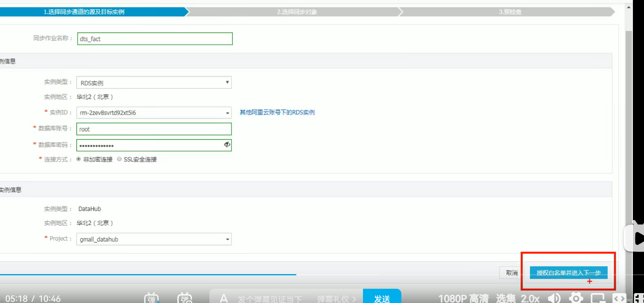Image resolution: width=644 pixels, height=303 pixels.
Task: Select the 非加密连接 radio button
Action: pos(79,159)
